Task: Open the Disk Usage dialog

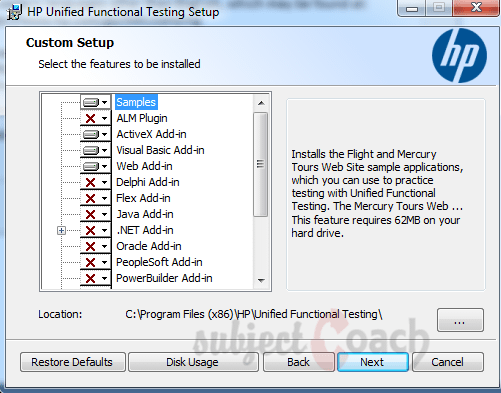Action: tap(193, 362)
